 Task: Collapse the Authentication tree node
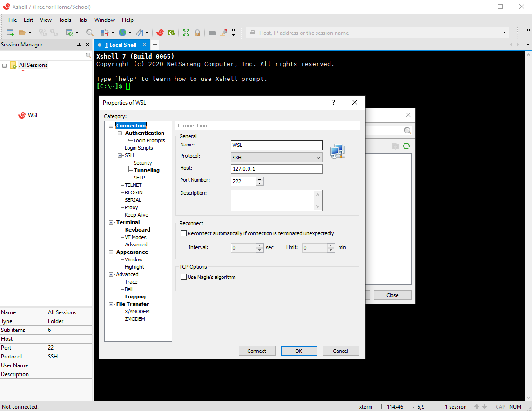coord(120,133)
